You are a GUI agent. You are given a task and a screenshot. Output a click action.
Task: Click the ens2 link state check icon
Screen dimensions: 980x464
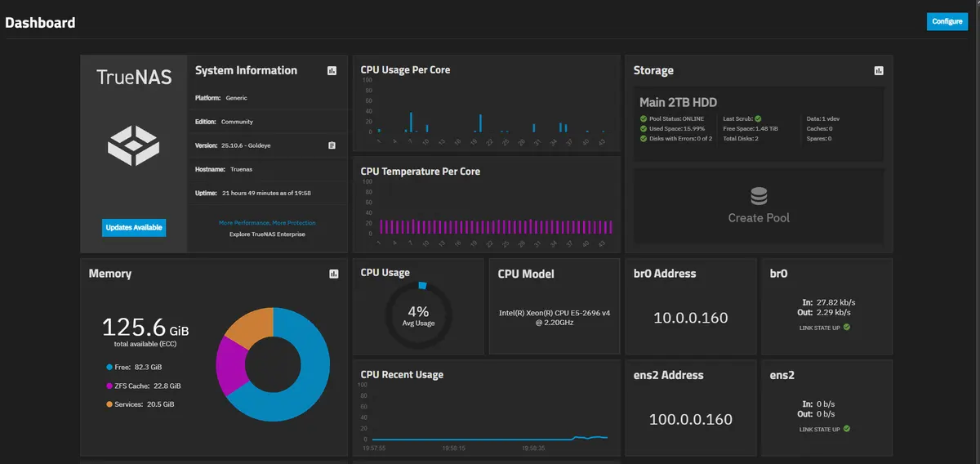pyautogui.click(x=846, y=429)
